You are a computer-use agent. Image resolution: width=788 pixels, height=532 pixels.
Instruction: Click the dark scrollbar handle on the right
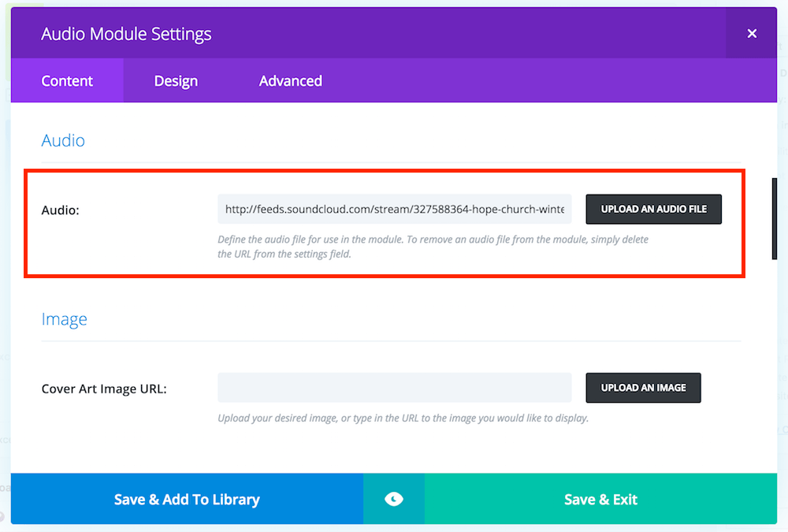coord(775,218)
